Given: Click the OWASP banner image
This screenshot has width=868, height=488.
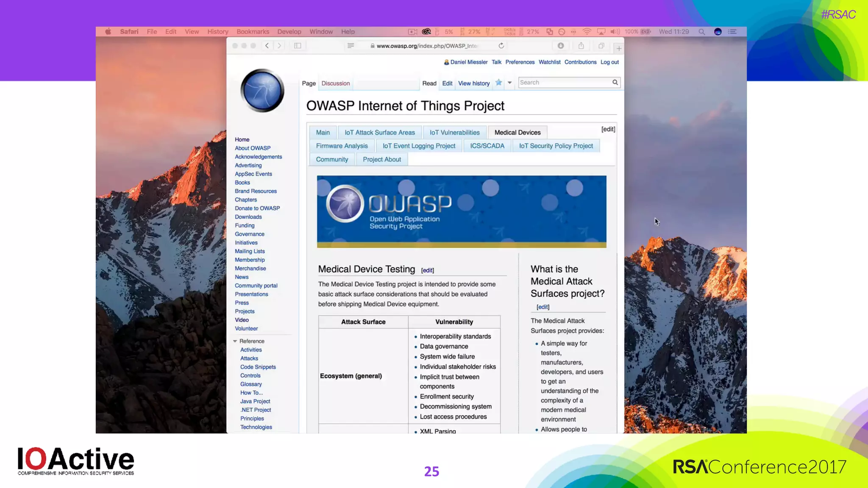Looking at the screenshot, I should tap(461, 211).
